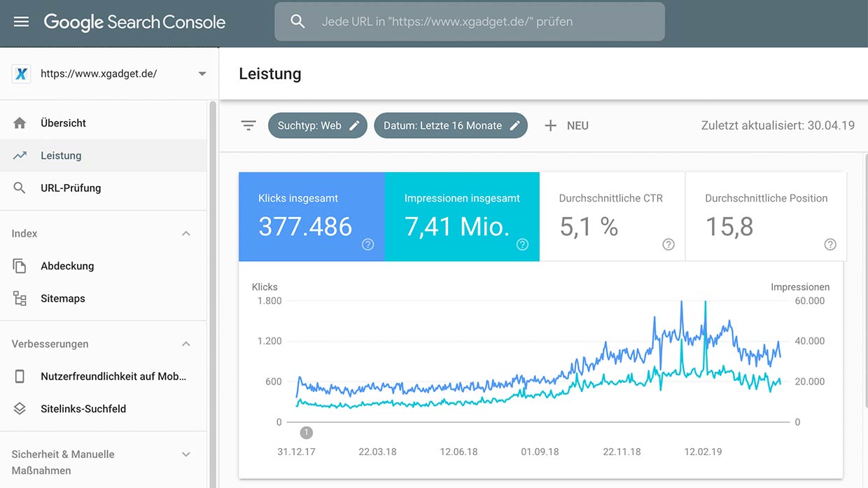Enable the Durchschnittliche CTR metric card
Viewport: 868px width, 488px height.
pyautogui.click(x=612, y=217)
